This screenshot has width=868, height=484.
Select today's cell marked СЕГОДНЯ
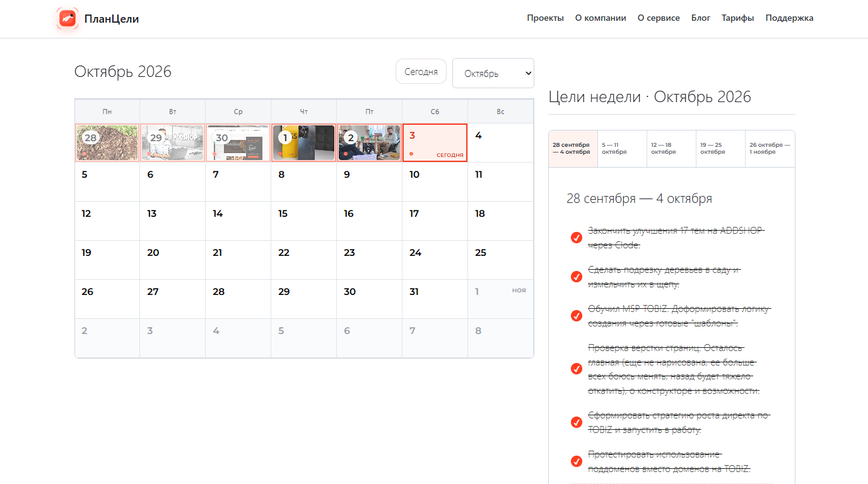point(435,142)
